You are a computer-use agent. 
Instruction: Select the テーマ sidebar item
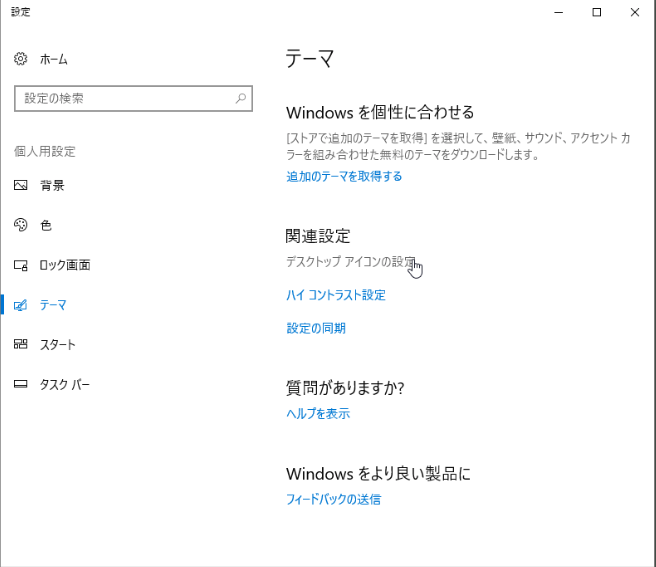point(53,305)
